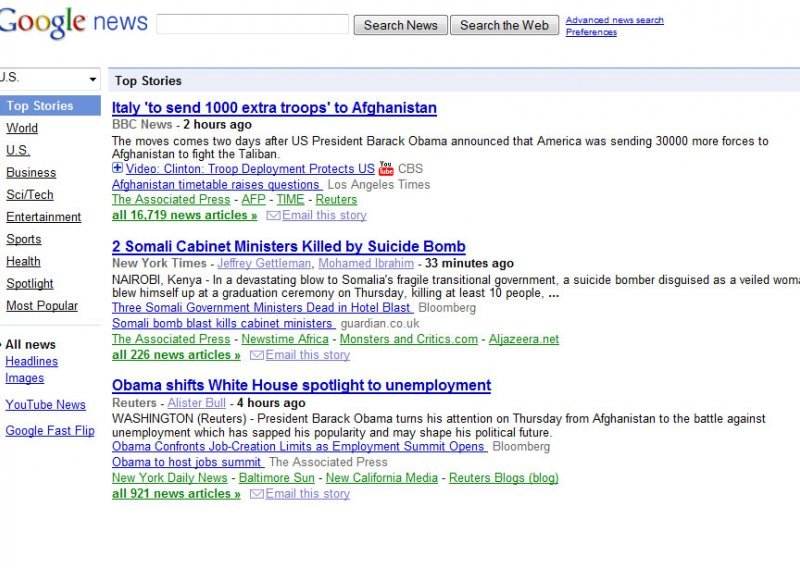Expand the video plus icon beside Clinton video
The height and width of the screenshot is (568, 800).
(117, 168)
